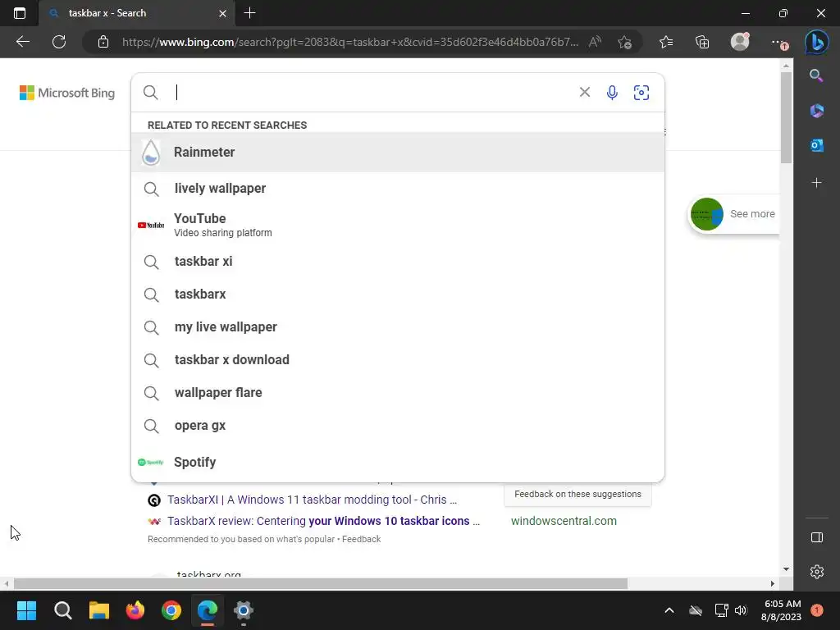Show hidden system tray icons
The width and height of the screenshot is (840, 630).
click(669, 610)
